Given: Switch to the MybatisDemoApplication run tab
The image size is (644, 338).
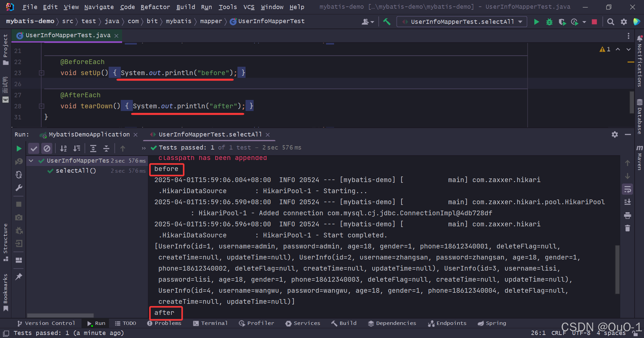Looking at the screenshot, I should [x=89, y=134].
